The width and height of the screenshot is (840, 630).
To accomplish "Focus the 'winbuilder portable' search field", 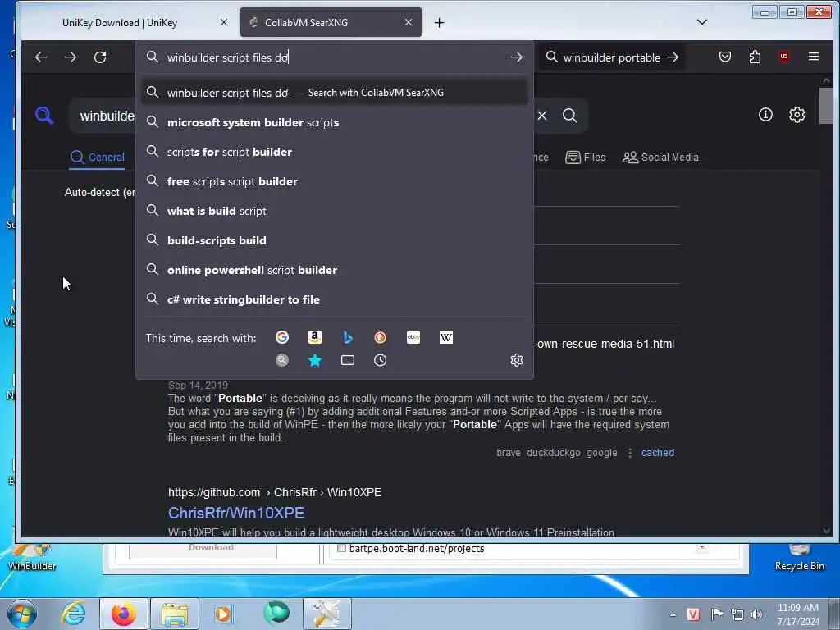I will tap(611, 57).
